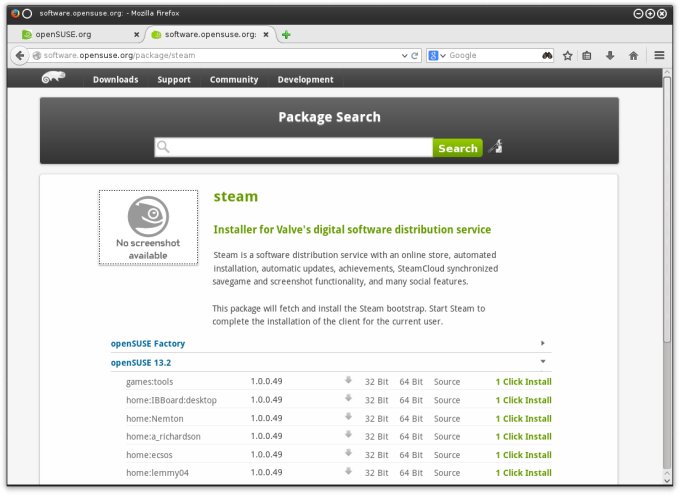Image resolution: width=680 pixels, height=495 pixels.
Task: Go to the Firefox home page icon
Action: 633,56
